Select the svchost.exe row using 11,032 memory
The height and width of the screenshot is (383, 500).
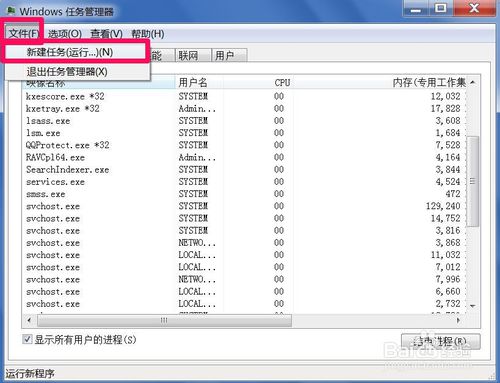click(244, 255)
